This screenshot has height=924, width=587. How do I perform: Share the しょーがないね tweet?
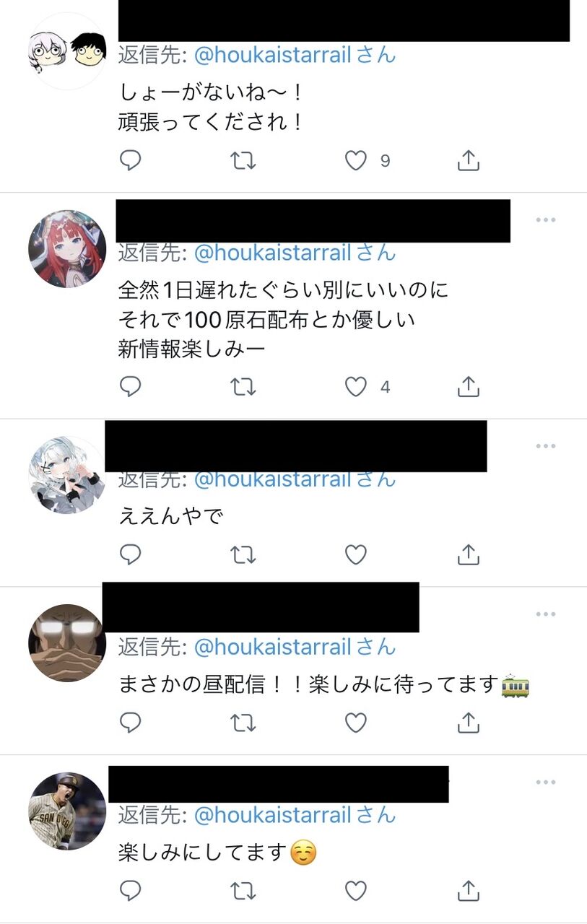click(x=469, y=160)
